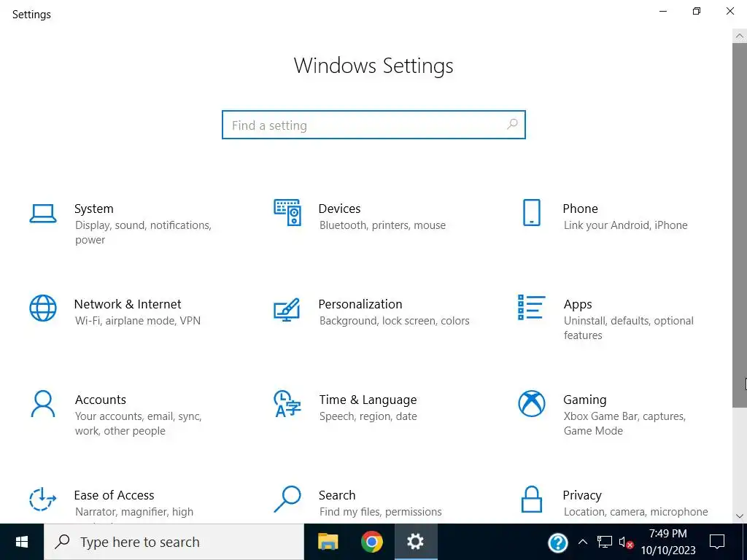Screen dimensions: 747x560
Task: Click 'Background, lock screen, colors' description
Action: coord(395,321)
